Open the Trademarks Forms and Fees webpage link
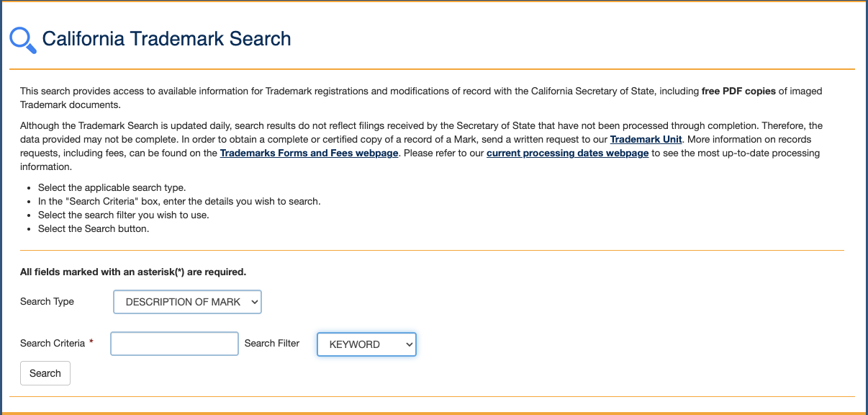 (x=309, y=153)
